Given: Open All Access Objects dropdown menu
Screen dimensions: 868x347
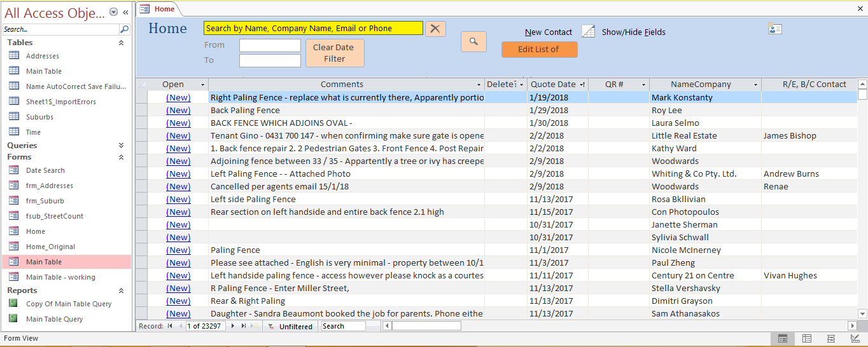Looking at the screenshot, I should (113, 12).
